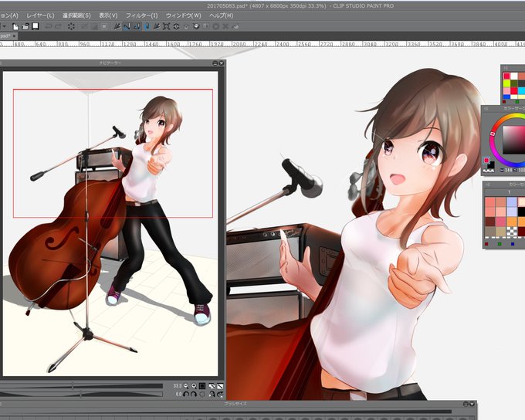Viewport: 525px width, 420px height.
Task: Click the Undo toolbar icon
Action: 49,26
